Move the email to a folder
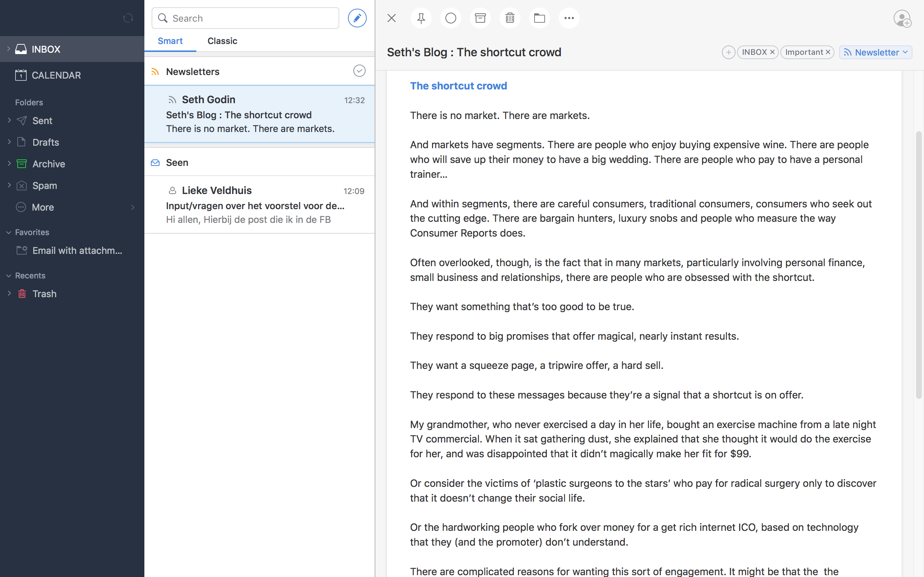The image size is (924, 577). tap(539, 18)
